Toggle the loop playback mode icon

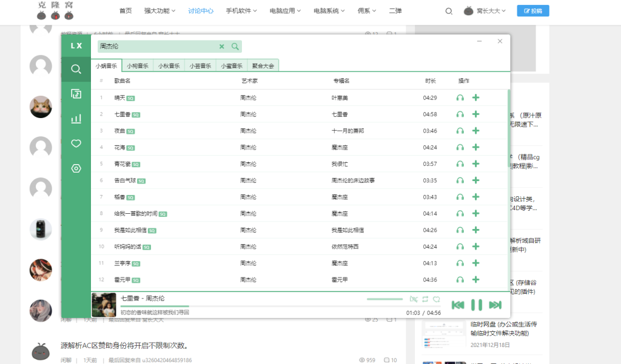pyautogui.click(x=425, y=299)
